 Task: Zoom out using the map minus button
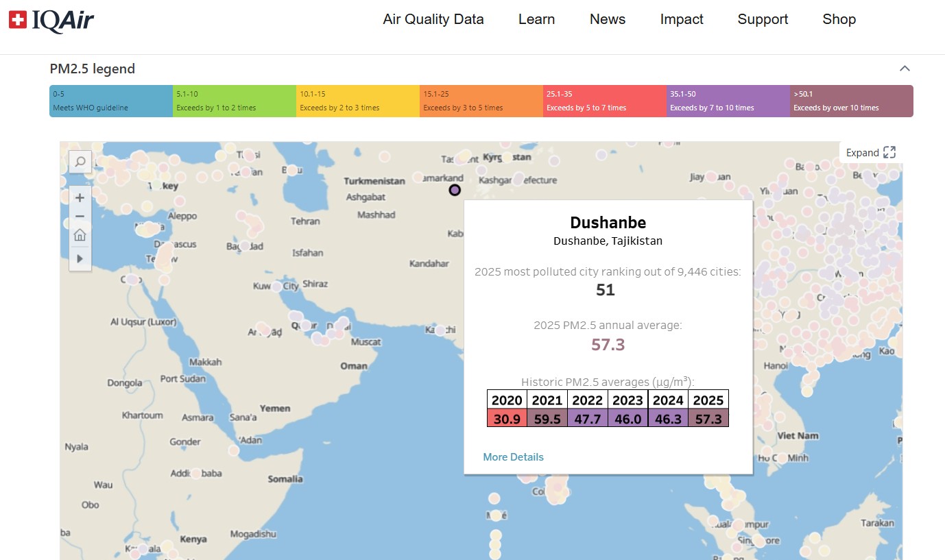click(80, 217)
